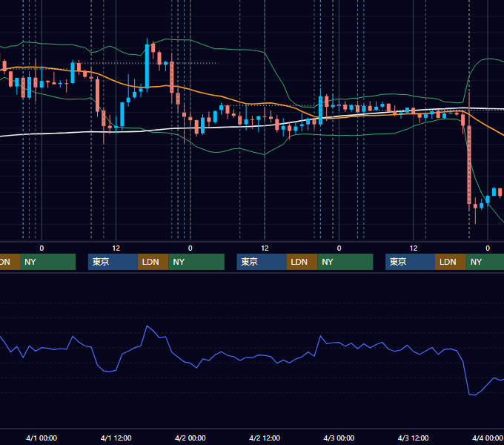Click the '4/3 00:00' date label
The width and height of the screenshot is (504, 445).
(x=339, y=438)
